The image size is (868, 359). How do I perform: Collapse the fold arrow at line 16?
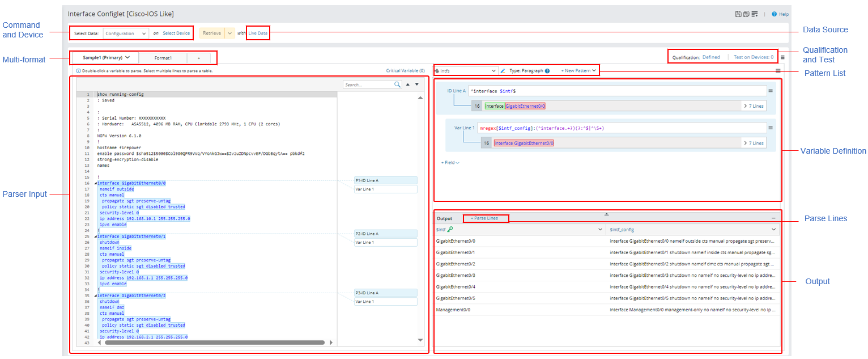pos(95,183)
